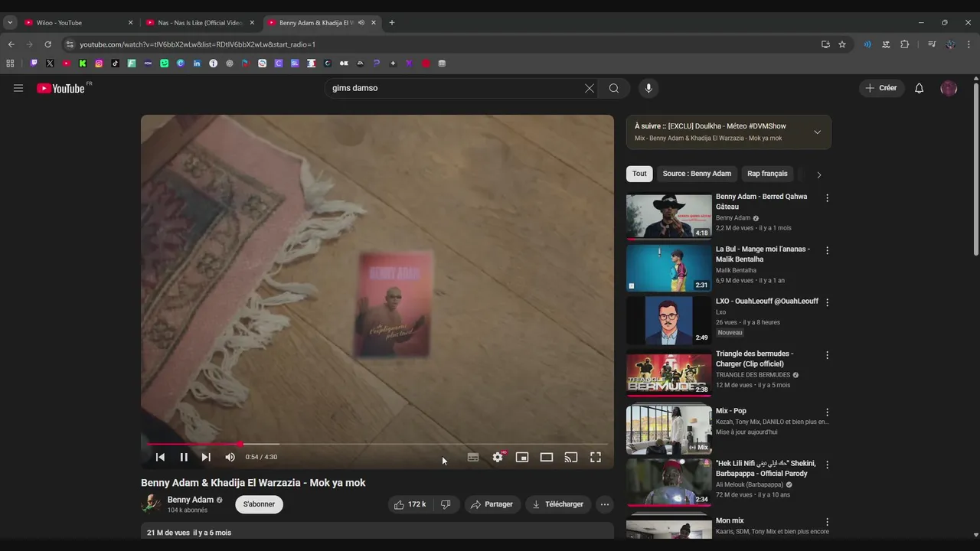Enter fullscreen mode
This screenshot has width=980, height=551.
596,457
